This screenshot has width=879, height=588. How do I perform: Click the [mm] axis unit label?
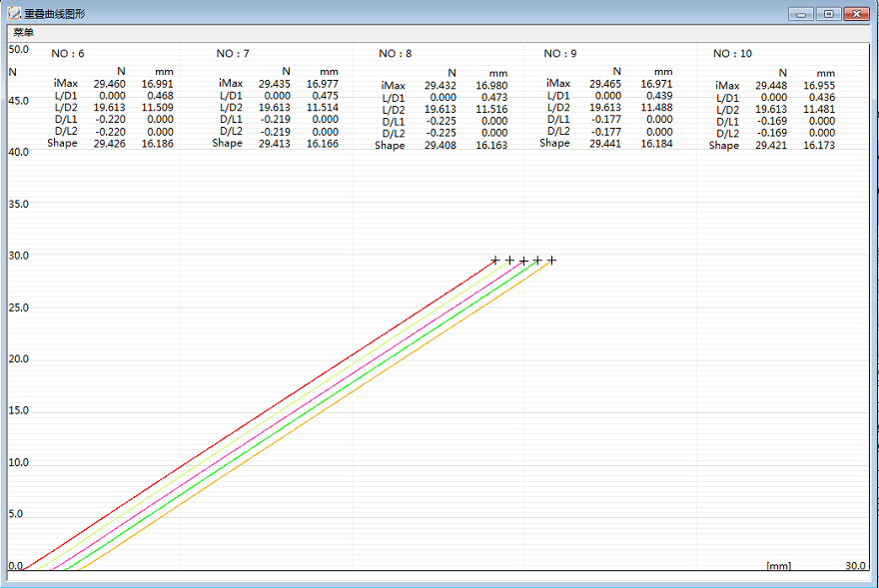pyautogui.click(x=778, y=566)
